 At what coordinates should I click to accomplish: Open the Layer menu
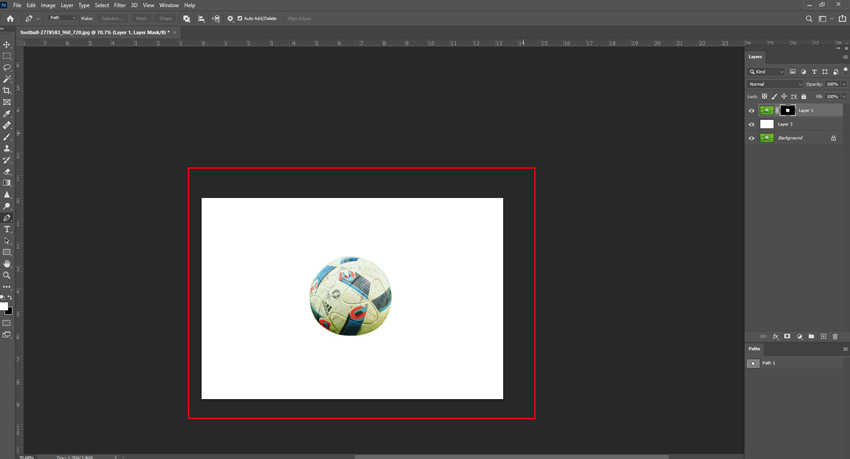pyautogui.click(x=67, y=5)
